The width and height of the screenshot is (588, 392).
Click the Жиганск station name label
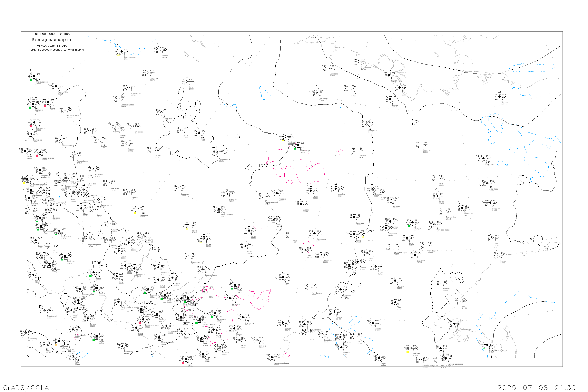[x=363, y=155]
